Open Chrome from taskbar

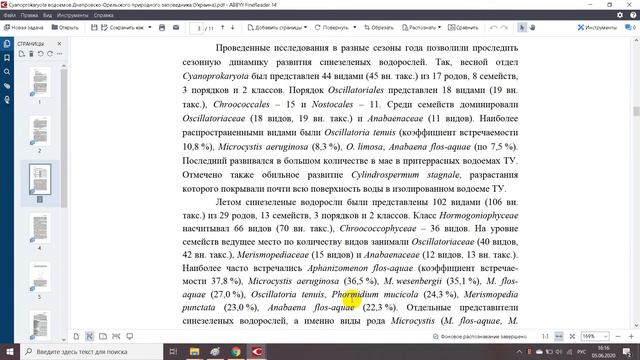click(236, 351)
